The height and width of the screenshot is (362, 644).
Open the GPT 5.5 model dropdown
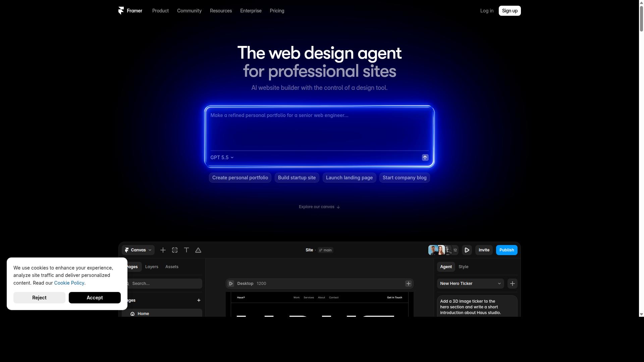click(x=222, y=158)
